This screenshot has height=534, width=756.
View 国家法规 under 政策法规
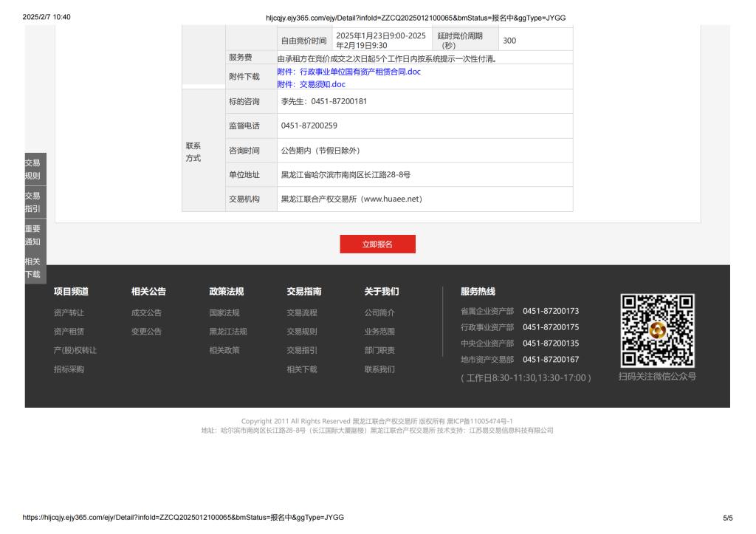click(224, 312)
